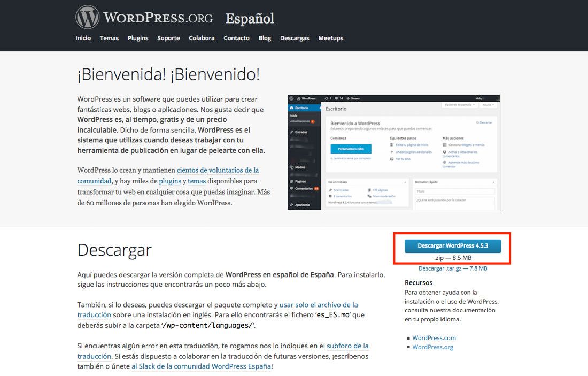
Task: Click Descargar .tar.gz — 7.8 MB link
Action: (453, 268)
